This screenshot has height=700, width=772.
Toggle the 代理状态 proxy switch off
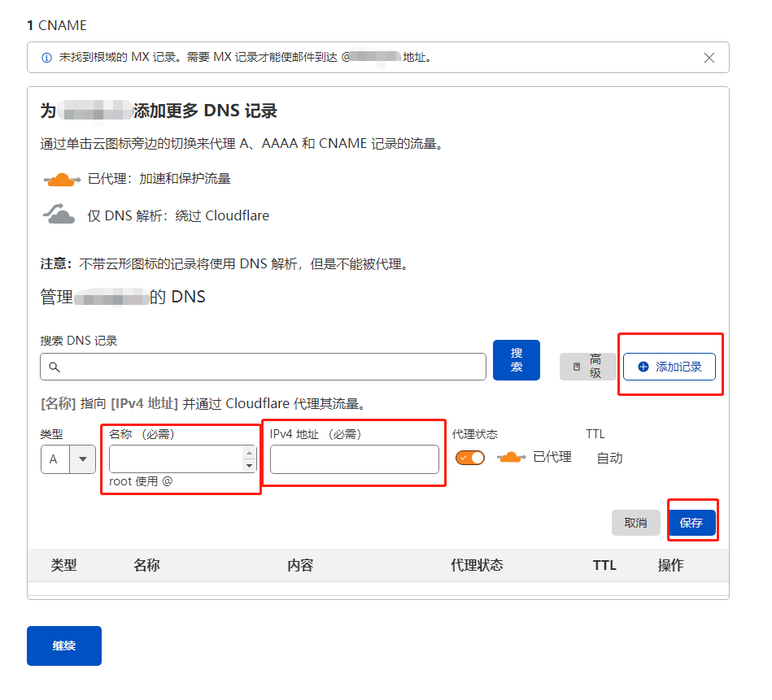469,458
